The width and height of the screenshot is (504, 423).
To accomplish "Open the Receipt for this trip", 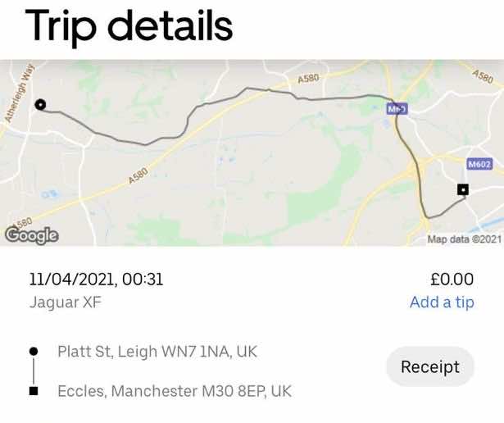I will (x=429, y=367).
